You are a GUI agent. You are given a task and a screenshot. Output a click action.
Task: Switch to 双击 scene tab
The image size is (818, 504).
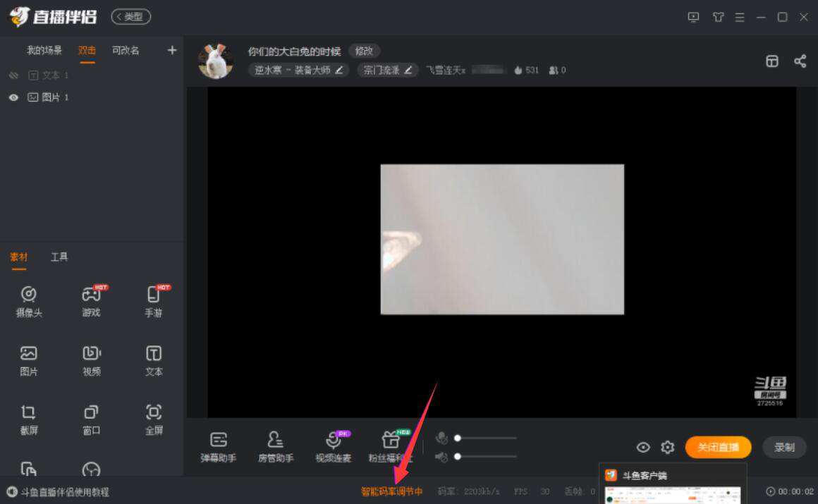(x=87, y=50)
